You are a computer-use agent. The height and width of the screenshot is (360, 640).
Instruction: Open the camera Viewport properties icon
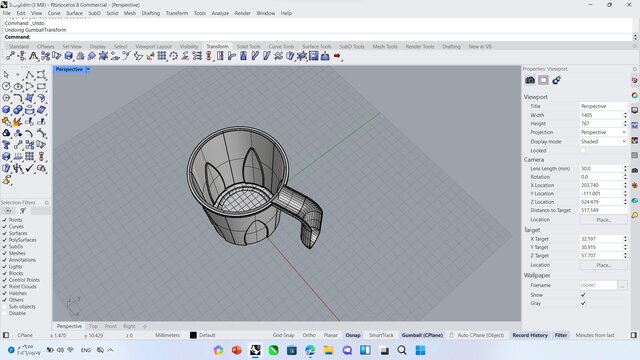(x=530, y=80)
